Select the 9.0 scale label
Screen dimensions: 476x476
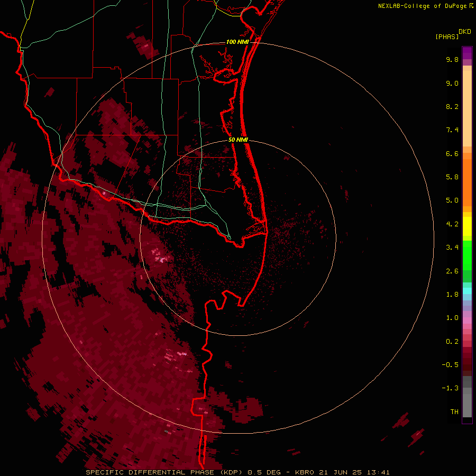click(452, 83)
